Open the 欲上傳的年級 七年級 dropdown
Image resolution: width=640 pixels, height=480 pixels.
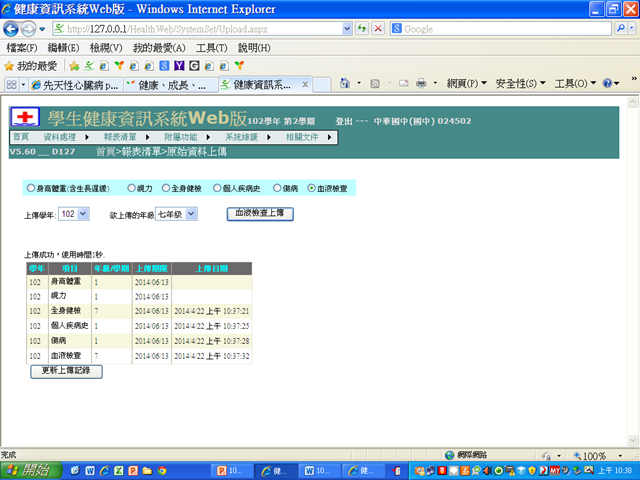176,214
